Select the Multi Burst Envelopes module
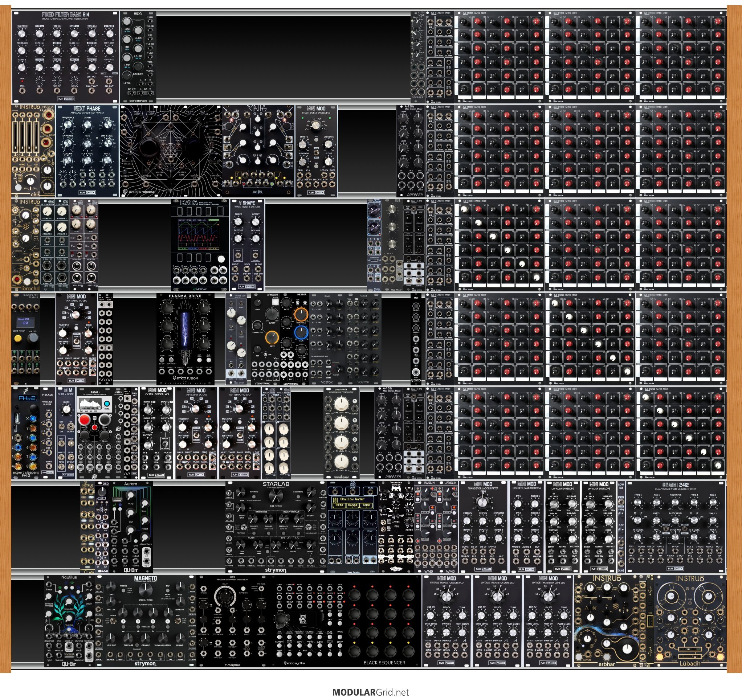The height and width of the screenshot is (700, 742). point(316,151)
